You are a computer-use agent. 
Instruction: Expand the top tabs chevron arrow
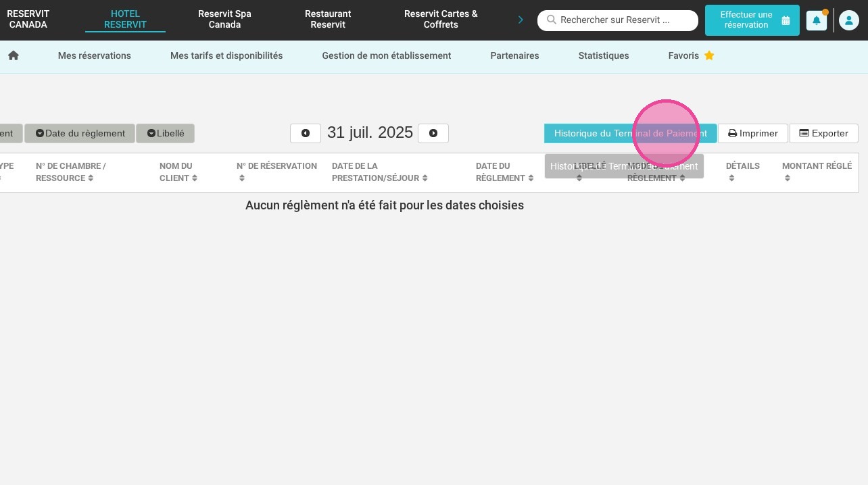pos(521,20)
